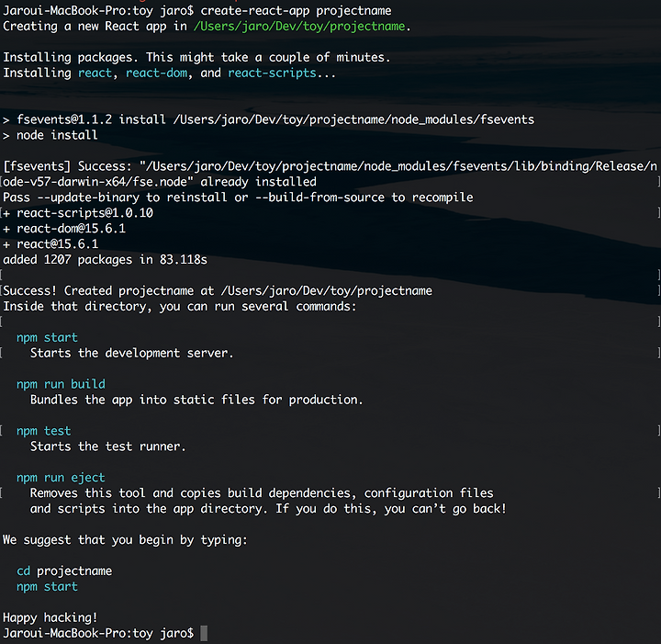This screenshot has width=661, height=644.
Task: Click 'Inside that directory, you can run several commands:'
Action: (180, 307)
